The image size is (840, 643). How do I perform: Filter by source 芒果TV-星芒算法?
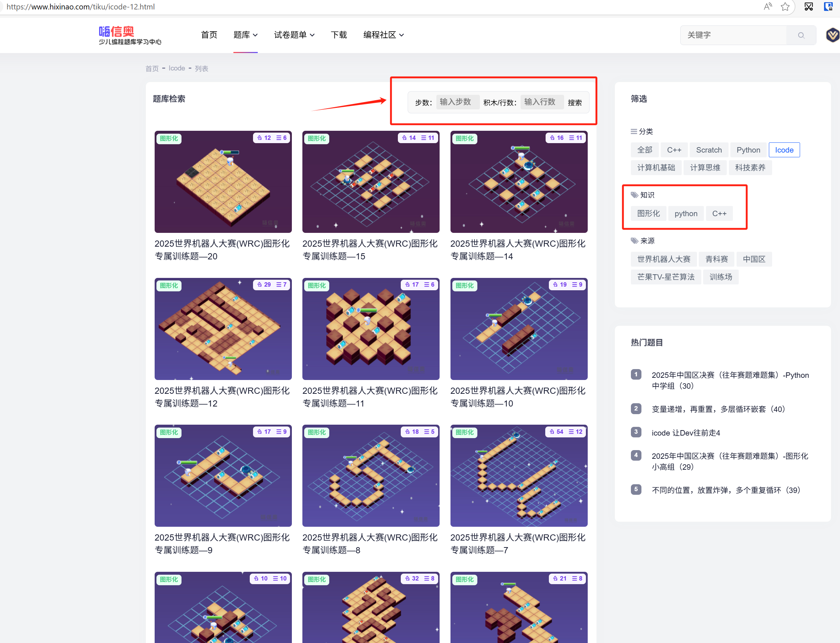point(665,277)
